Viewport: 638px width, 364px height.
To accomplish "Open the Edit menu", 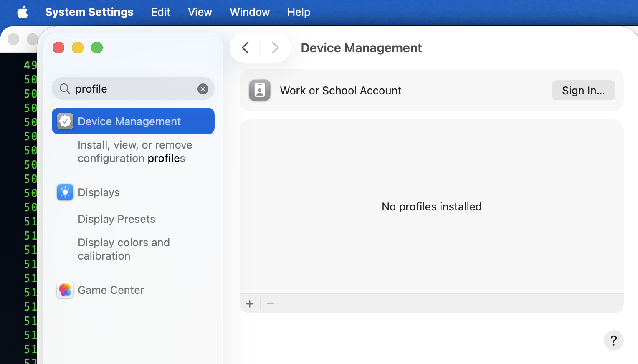I will point(161,12).
